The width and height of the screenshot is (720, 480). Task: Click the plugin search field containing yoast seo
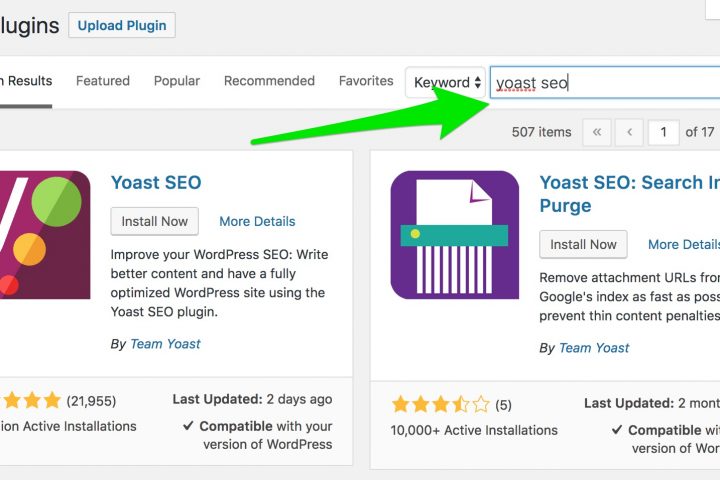pyautogui.click(x=605, y=83)
